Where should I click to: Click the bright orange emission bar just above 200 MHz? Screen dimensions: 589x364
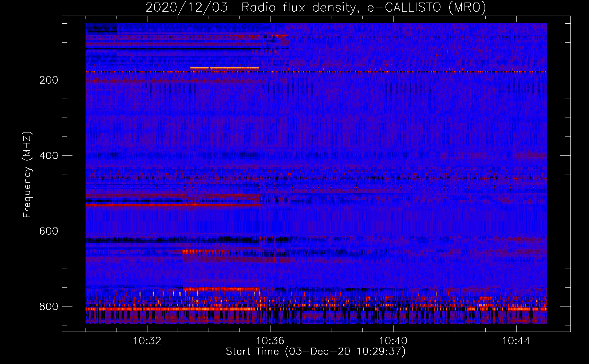[x=225, y=68]
